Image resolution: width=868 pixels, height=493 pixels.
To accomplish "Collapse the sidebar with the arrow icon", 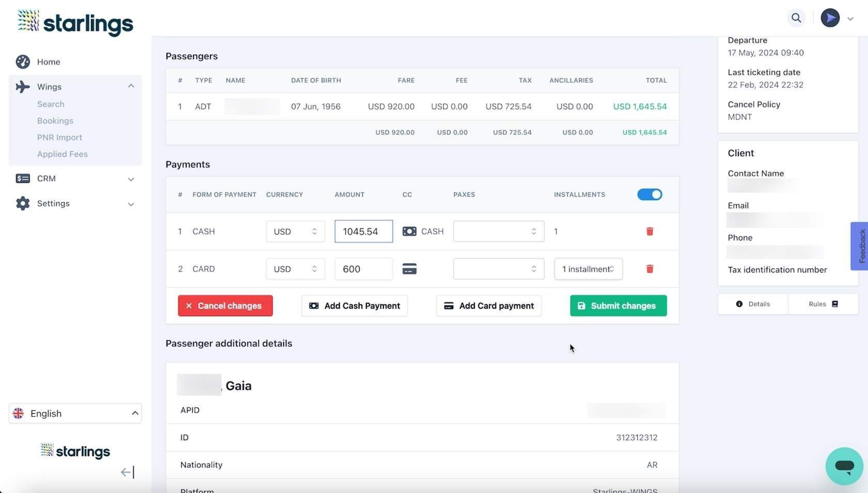I will tap(127, 472).
